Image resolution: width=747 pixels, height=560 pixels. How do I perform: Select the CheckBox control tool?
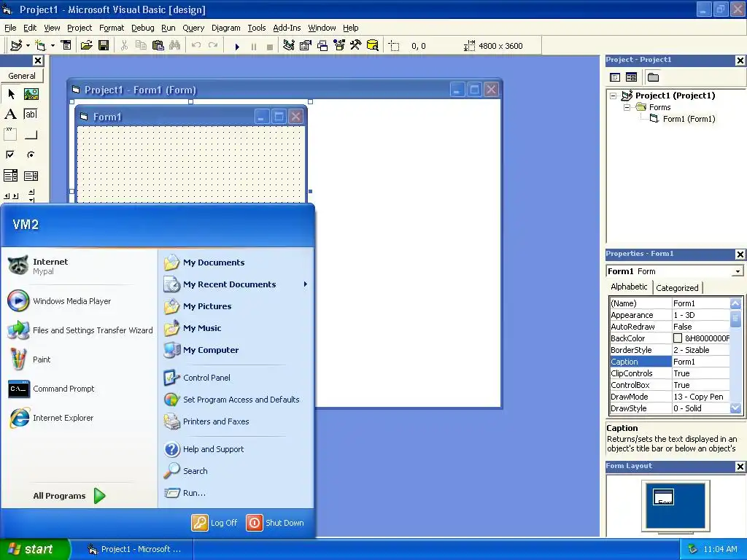pyautogui.click(x=10, y=155)
